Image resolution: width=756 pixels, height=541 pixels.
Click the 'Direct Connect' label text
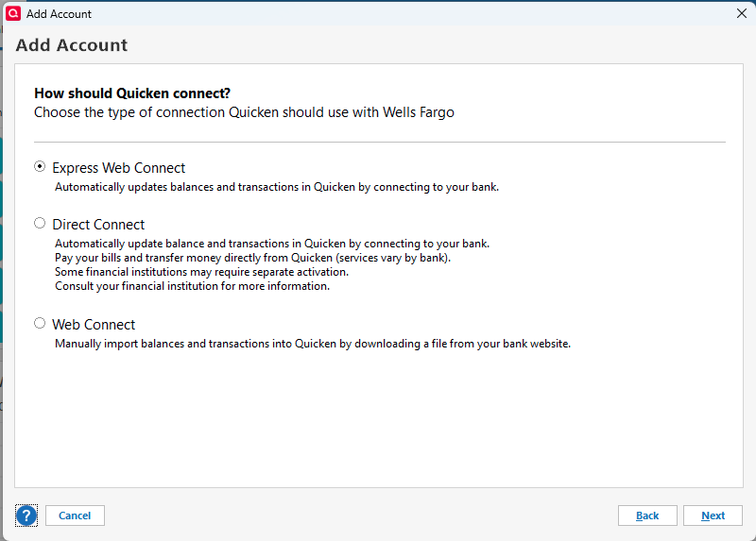[98, 225]
